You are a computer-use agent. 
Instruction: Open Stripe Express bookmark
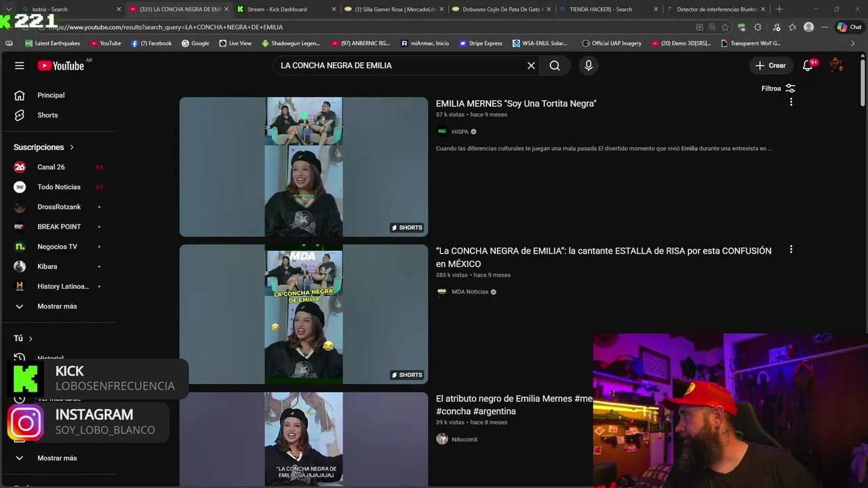tap(481, 43)
